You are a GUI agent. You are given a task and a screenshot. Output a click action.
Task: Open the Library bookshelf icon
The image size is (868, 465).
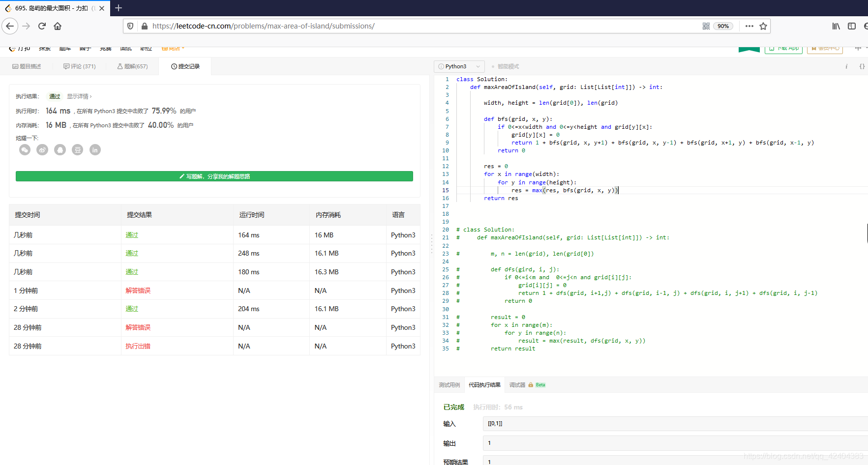point(836,26)
